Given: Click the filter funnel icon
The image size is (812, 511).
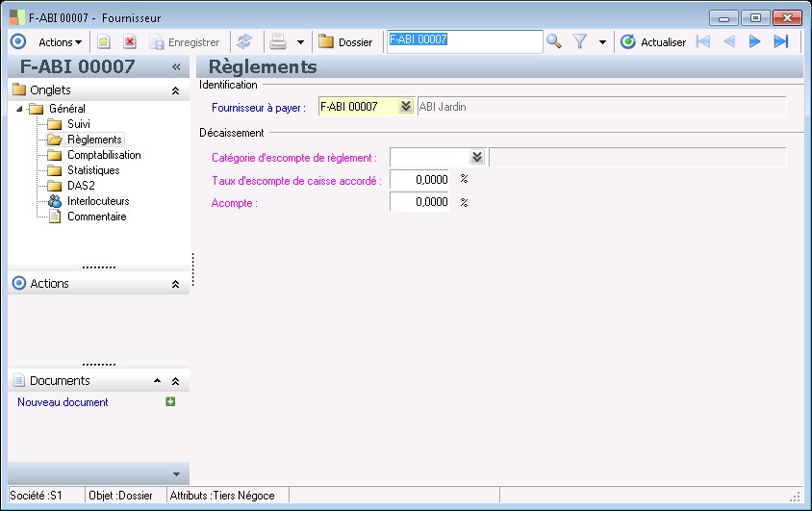Looking at the screenshot, I should 580,42.
